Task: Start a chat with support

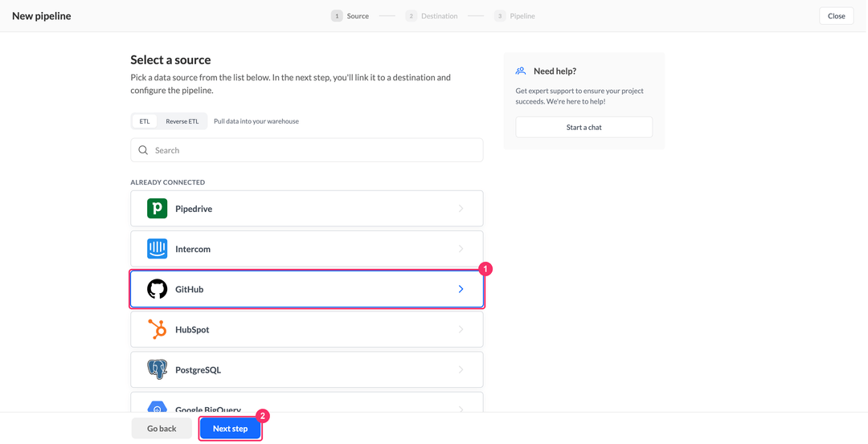Action: pos(584,127)
